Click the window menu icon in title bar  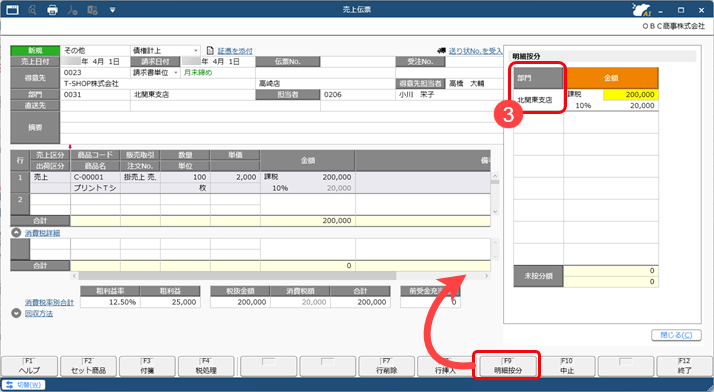tap(12, 10)
